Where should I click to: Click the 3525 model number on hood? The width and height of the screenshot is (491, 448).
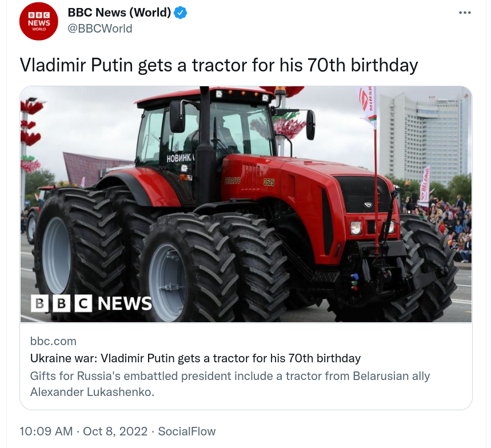269,182
